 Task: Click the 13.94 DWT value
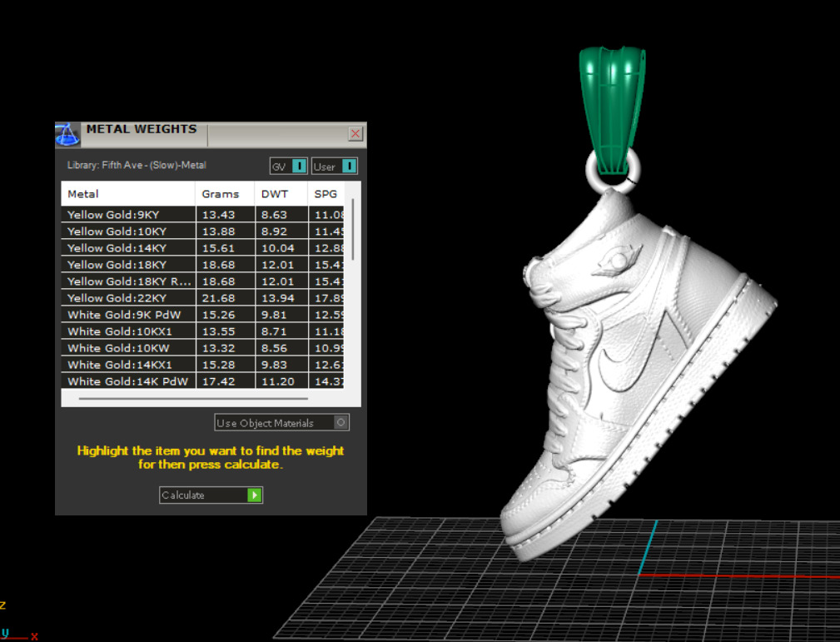(277, 298)
